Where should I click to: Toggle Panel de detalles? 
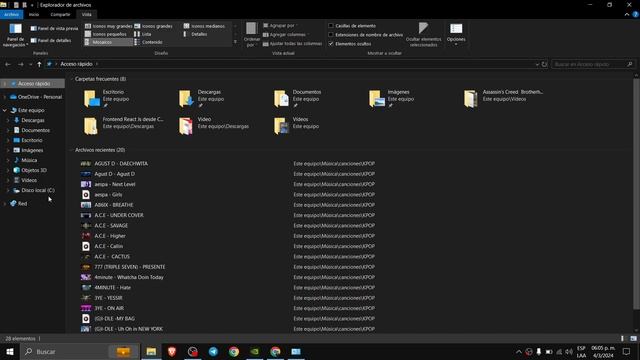click(x=51, y=40)
